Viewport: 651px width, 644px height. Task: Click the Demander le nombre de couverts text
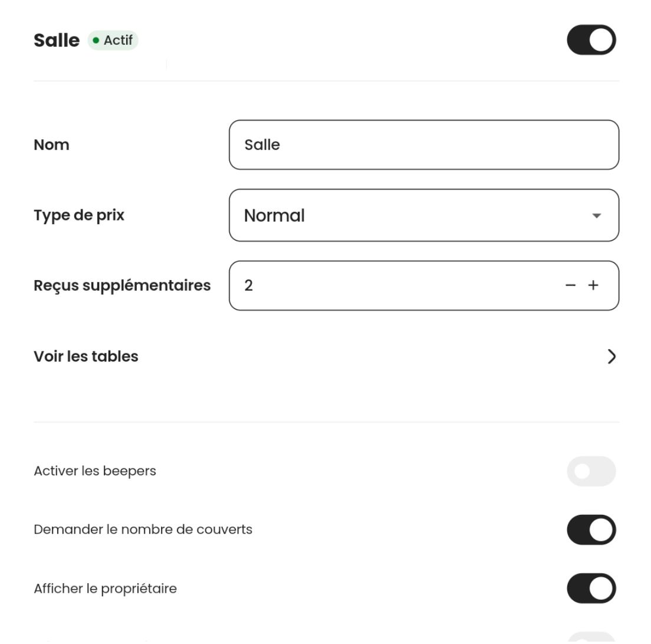pyautogui.click(x=143, y=530)
